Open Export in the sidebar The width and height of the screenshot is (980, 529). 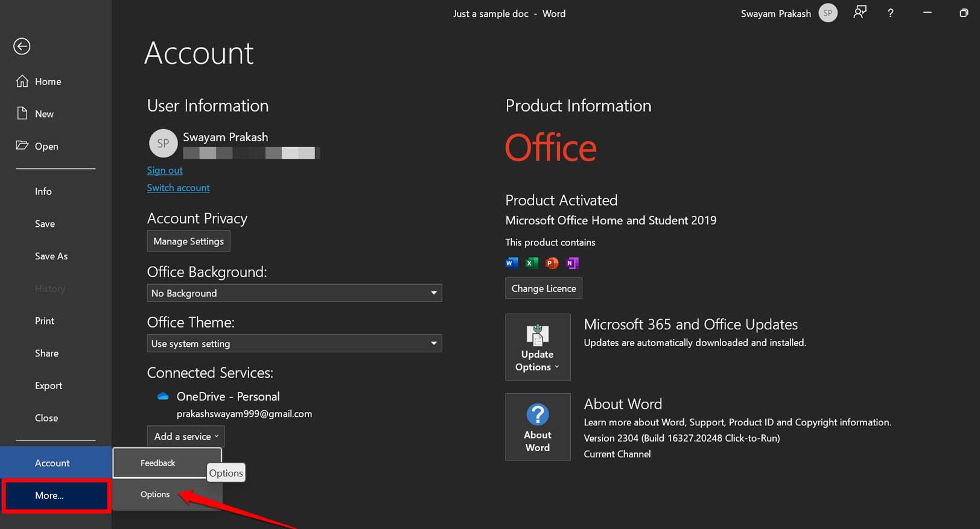(x=48, y=385)
